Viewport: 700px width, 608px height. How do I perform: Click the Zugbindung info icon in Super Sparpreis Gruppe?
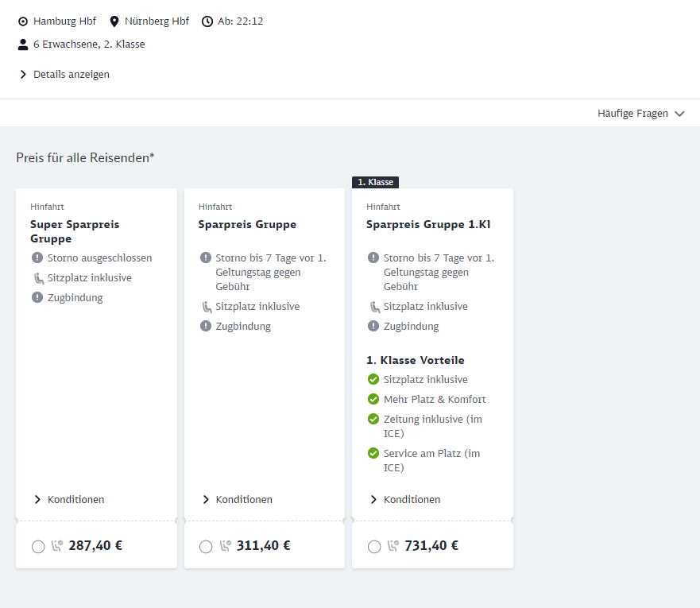37,297
